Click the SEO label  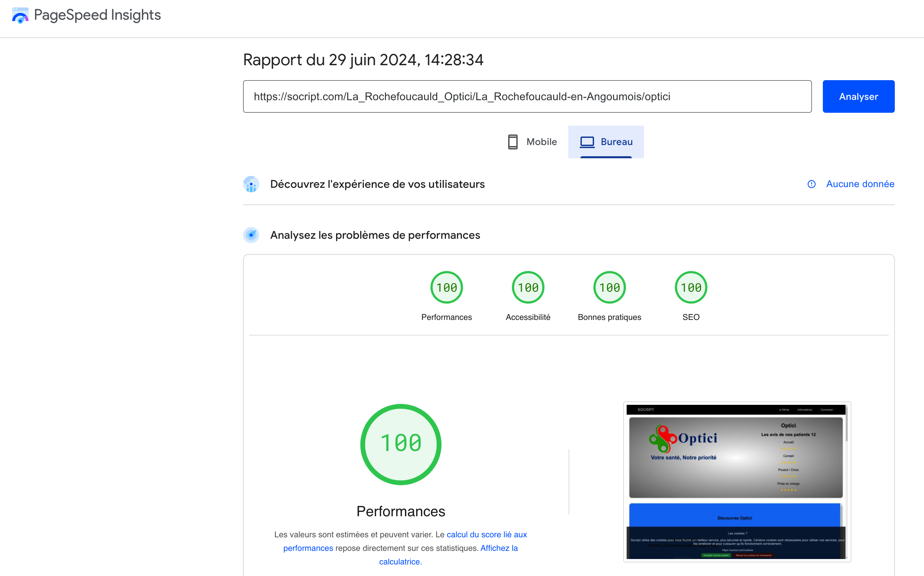click(690, 317)
